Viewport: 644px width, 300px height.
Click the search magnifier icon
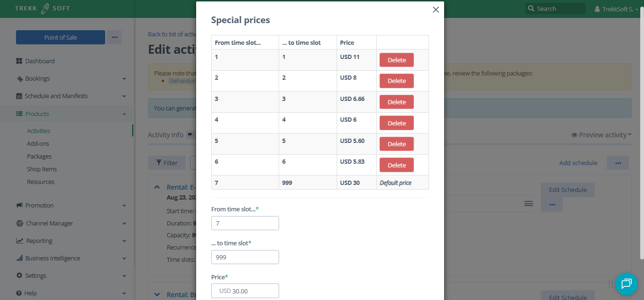click(531, 8)
